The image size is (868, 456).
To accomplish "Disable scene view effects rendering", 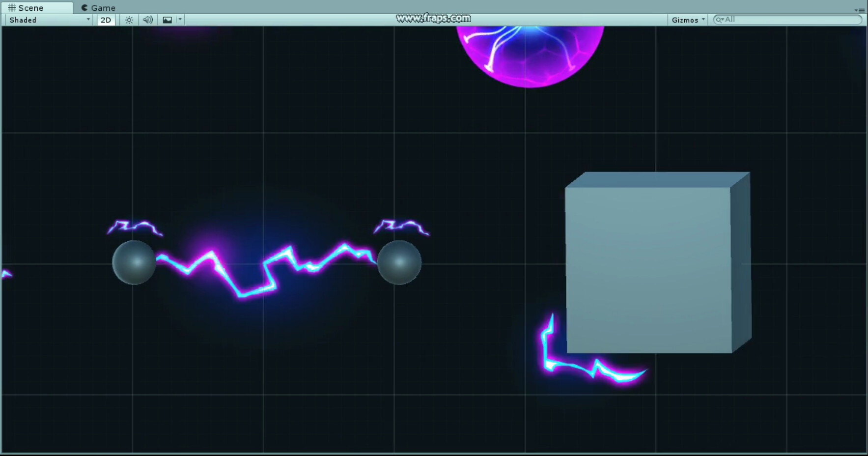I will [168, 20].
